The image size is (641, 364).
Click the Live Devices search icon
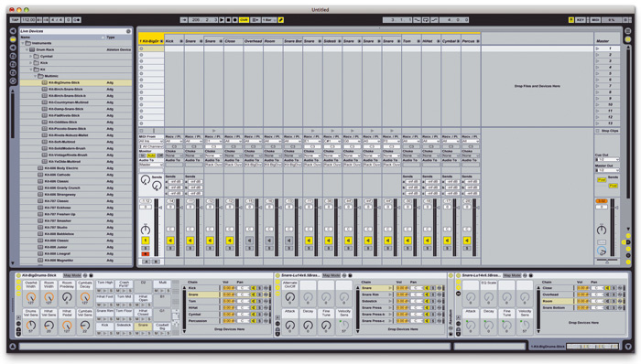click(x=128, y=31)
